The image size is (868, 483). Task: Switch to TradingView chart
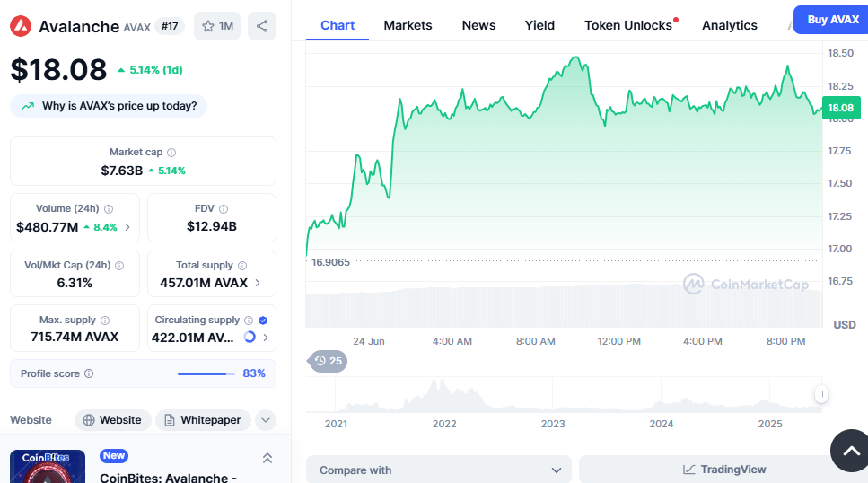point(723,470)
